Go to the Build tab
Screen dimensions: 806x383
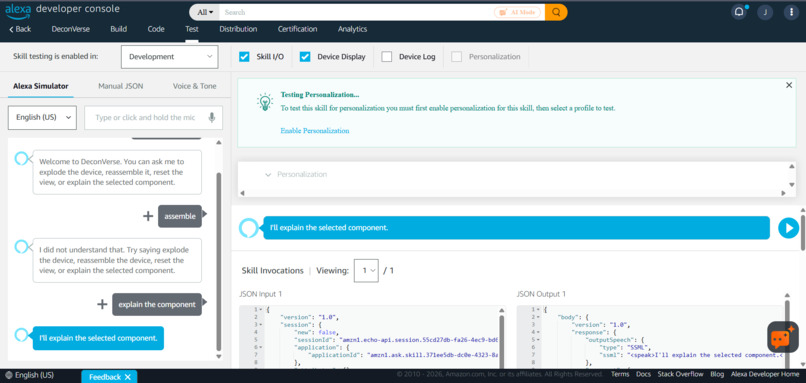click(x=118, y=29)
